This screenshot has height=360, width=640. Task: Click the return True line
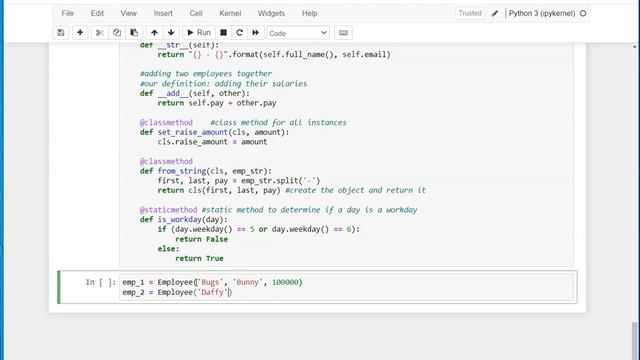tap(199, 258)
